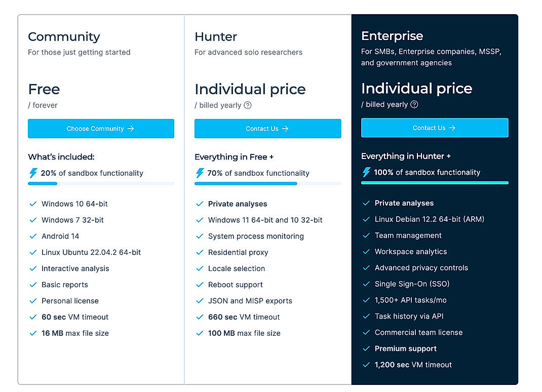Click the checkmark beside Premium support
Image resolution: width=542 pixels, height=392 pixels.
(365, 348)
